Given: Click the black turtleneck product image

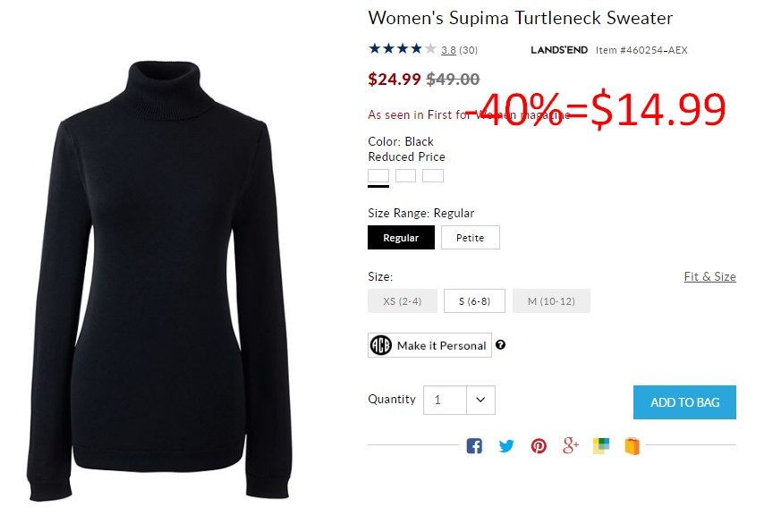Looking at the screenshot, I should click(159, 281).
